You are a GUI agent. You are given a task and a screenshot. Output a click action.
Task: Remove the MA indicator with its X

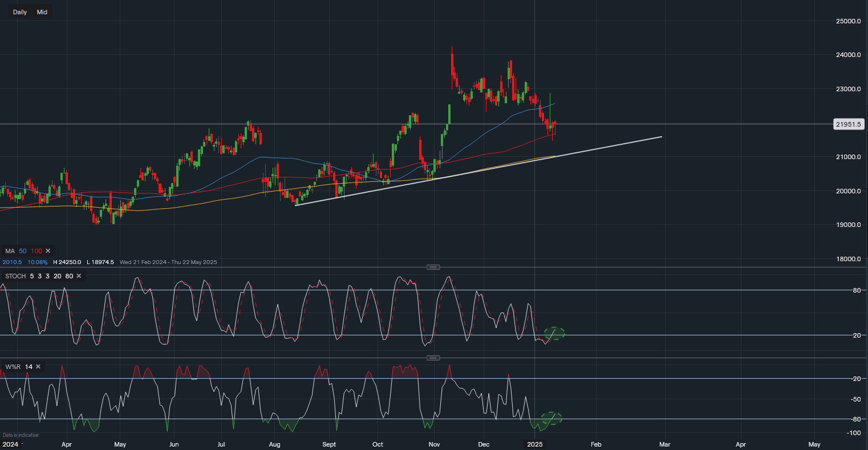pyautogui.click(x=48, y=251)
